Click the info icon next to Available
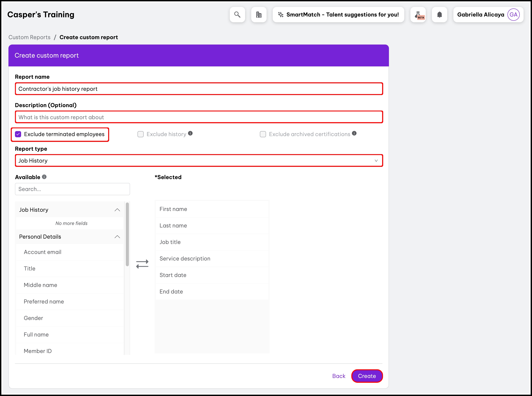The image size is (532, 396). pyautogui.click(x=44, y=177)
